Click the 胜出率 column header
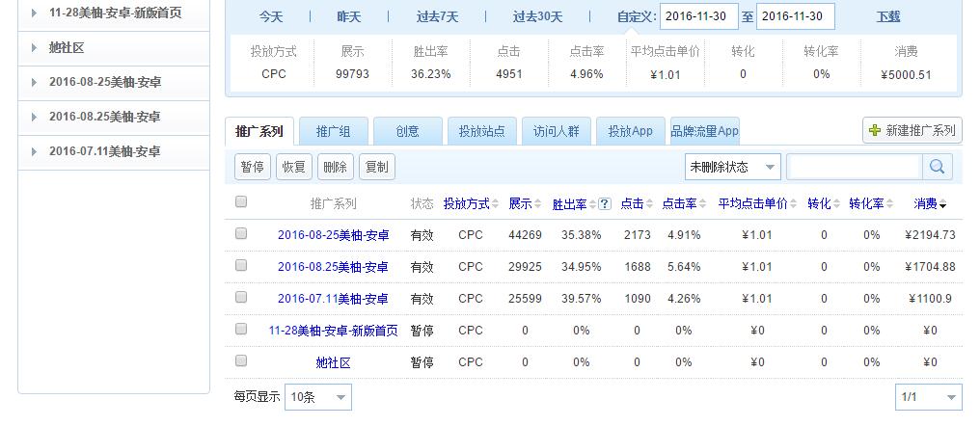The width and height of the screenshot is (980, 426). click(x=569, y=204)
